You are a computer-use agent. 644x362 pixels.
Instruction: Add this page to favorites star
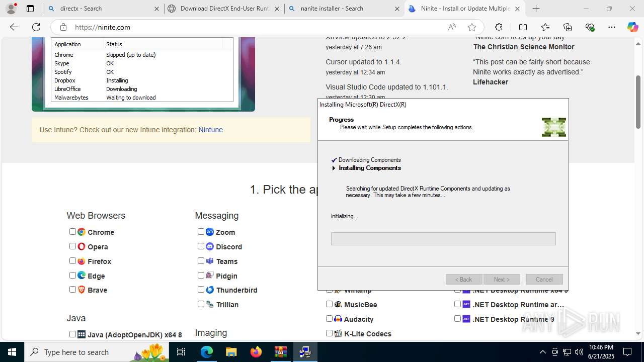pos(471,27)
